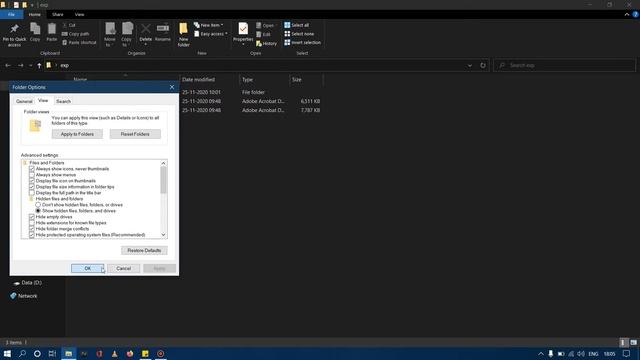
Task: Click Select none in ribbon
Action: (x=299, y=34)
